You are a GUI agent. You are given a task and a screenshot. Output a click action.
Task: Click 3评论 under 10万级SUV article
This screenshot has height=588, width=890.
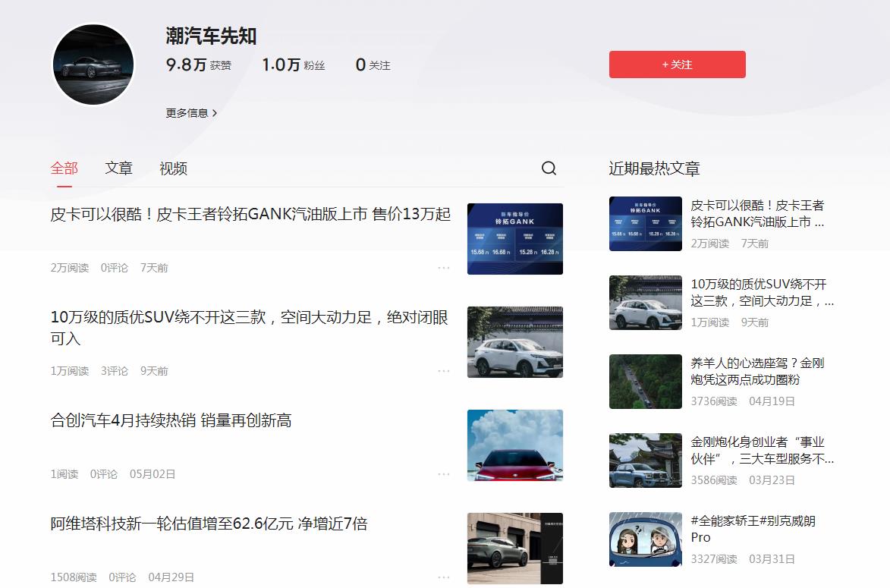coord(115,370)
